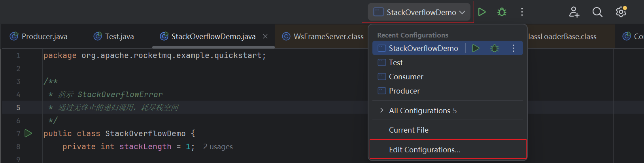Expand All Configurations list
Image resolution: width=644 pixels, height=163 pixels.
click(419, 111)
